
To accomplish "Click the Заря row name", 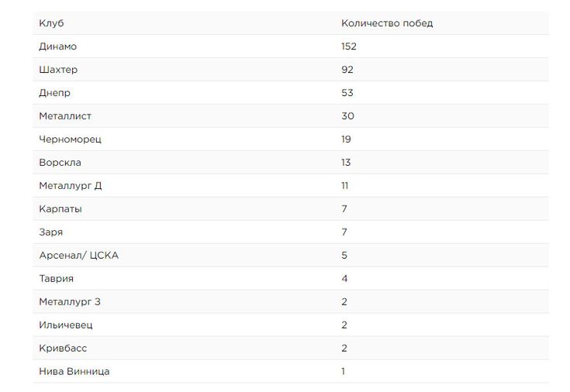I will click(51, 232).
